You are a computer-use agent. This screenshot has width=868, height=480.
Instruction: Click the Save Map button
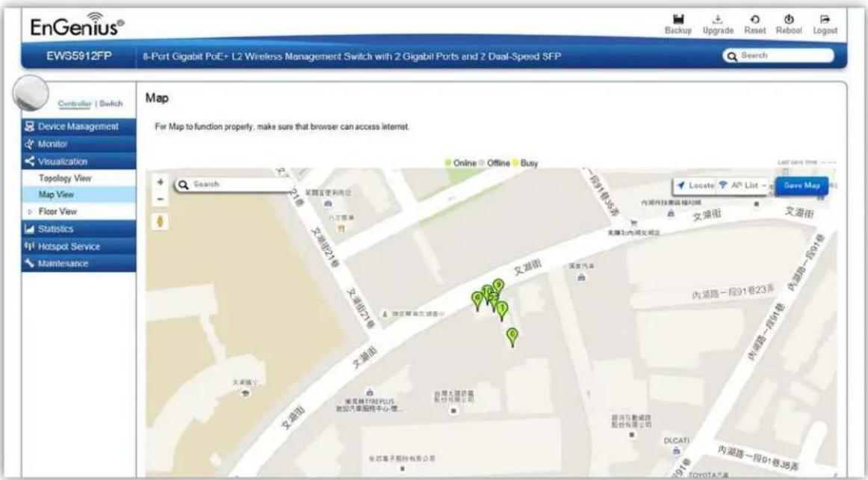tap(802, 185)
